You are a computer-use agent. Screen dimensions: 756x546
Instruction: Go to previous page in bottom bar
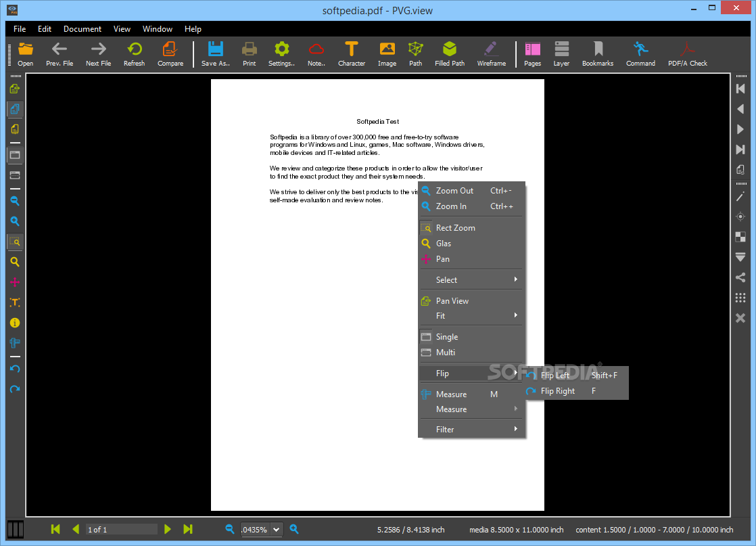[x=76, y=529]
